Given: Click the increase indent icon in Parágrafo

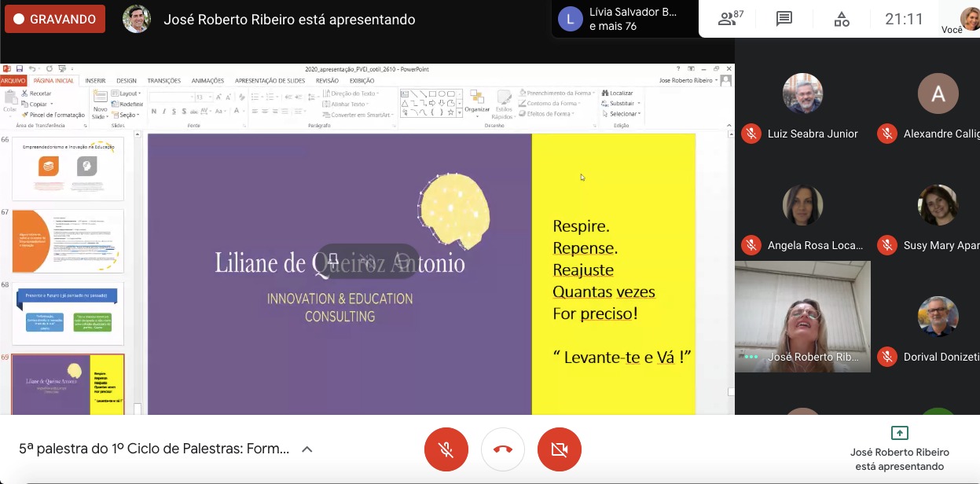Looking at the screenshot, I should tap(299, 97).
